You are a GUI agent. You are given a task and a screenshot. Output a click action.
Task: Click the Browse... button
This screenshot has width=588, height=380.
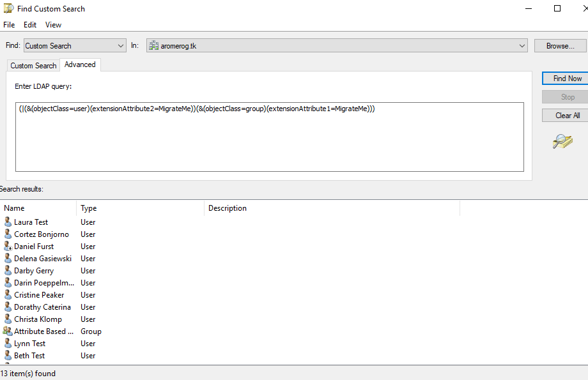[x=560, y=46]
